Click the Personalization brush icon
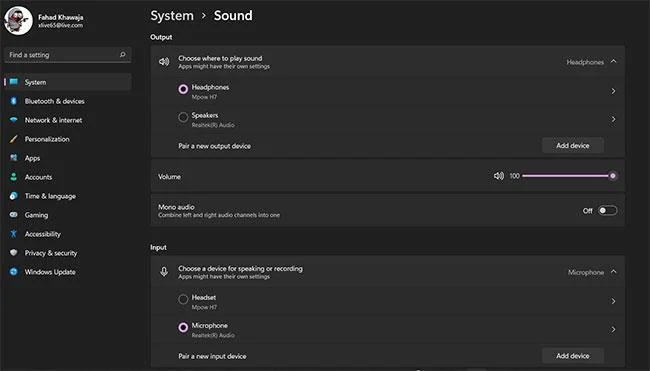Screen dimensions: 650x371 [14, 139]
